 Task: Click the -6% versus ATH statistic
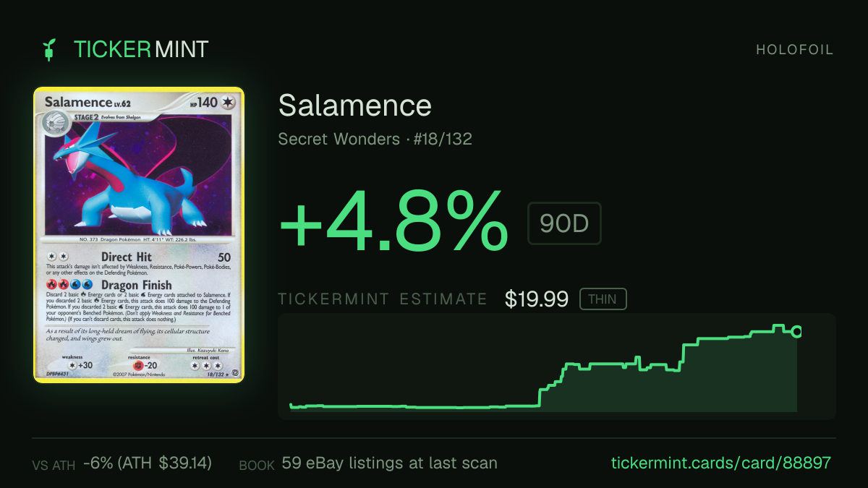(x=148, y=463)
